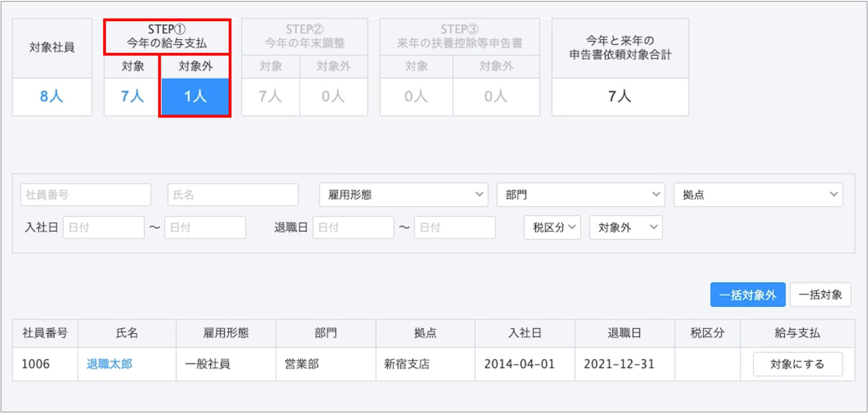Select the 退職日 end date field
The height and width of the screenshot is (413, 868).
coord(454,227)
